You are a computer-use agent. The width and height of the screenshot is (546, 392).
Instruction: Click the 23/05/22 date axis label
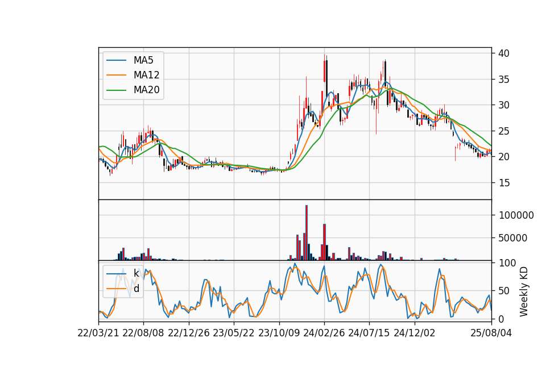pos(234,333)
